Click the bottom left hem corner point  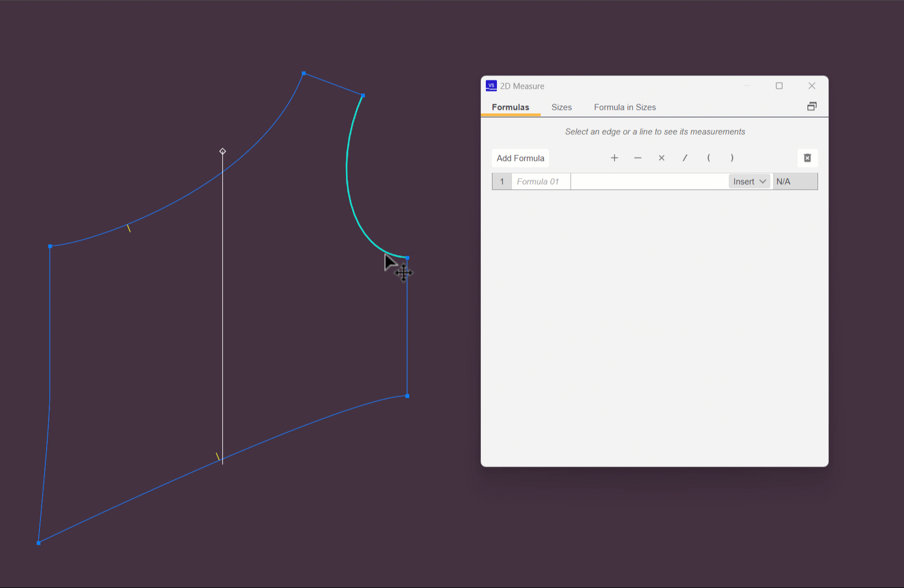(x=38, y=543)
